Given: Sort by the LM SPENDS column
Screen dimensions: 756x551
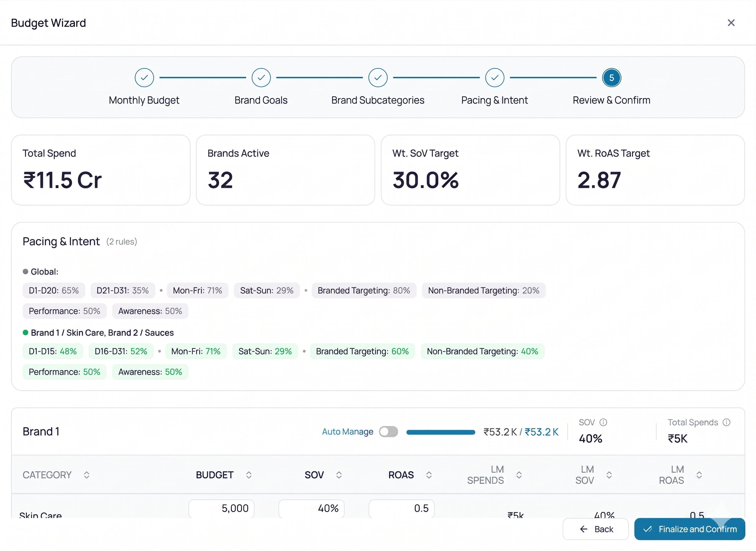Looking at the screenshot, I should pos(519,475).
